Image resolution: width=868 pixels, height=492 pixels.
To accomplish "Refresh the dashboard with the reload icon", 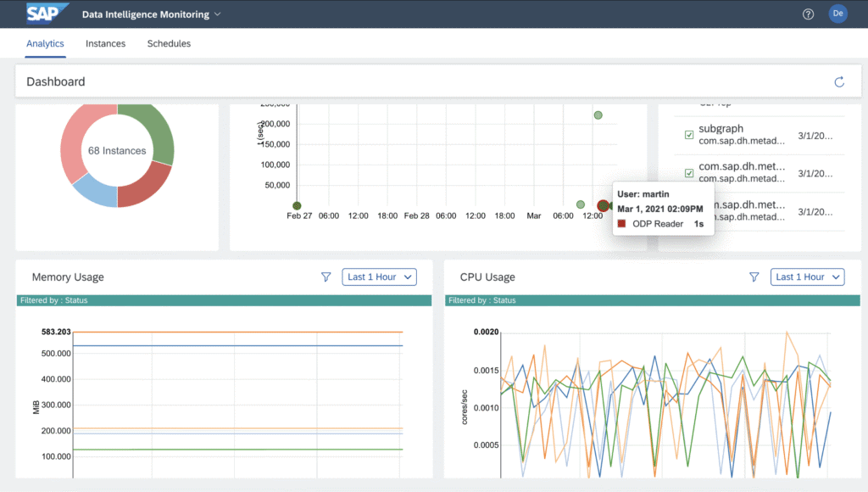I will pyautogui.click(x=839, y=81).
